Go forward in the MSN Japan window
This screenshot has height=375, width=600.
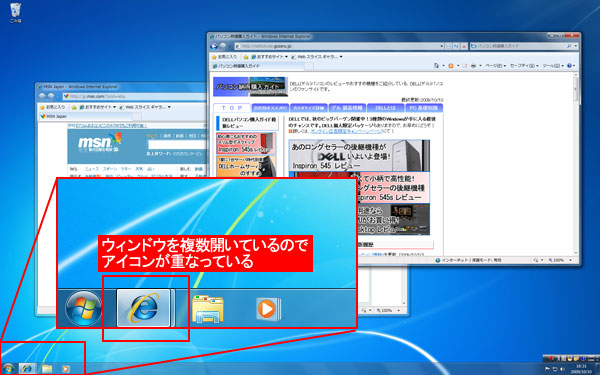click(x=50, y=96)
